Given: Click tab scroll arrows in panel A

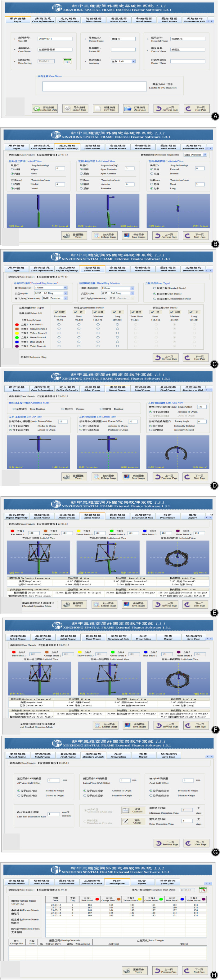Looking at the screenshot, I should (210, 21).
